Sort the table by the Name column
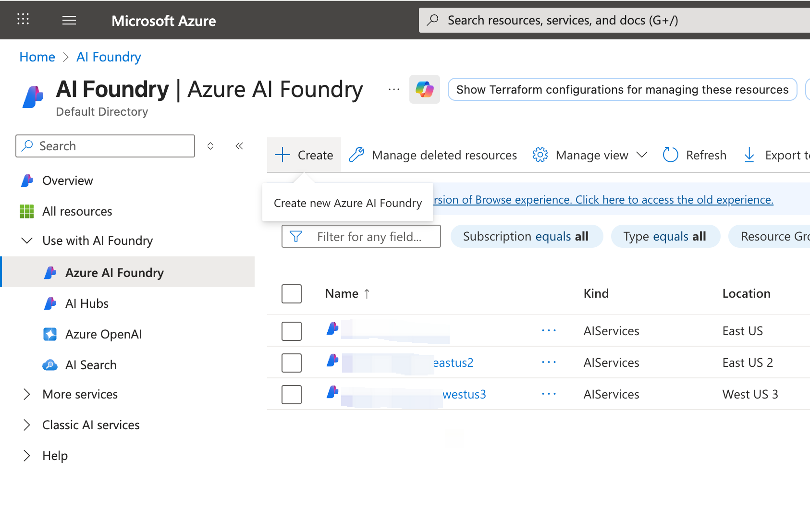The height and width of the screenshot is (532, 810). [347, 293]
